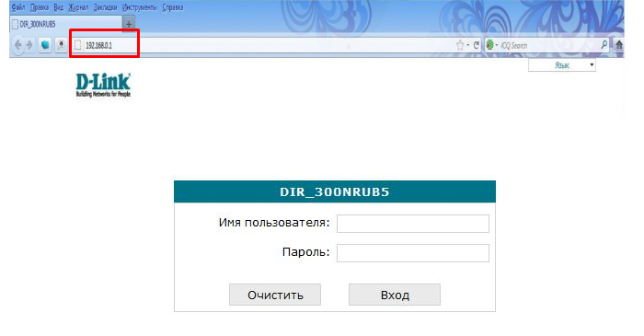Screen dimensions: 644x336
Task: Click the Пароль input field
Action: [413, 253]
